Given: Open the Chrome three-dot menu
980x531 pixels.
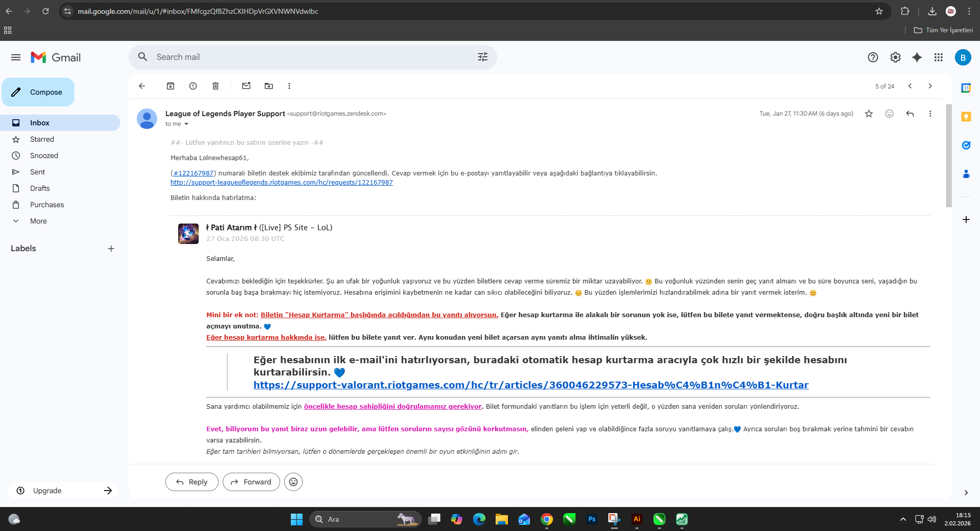Looking at the screenshot, I should 969,11.
